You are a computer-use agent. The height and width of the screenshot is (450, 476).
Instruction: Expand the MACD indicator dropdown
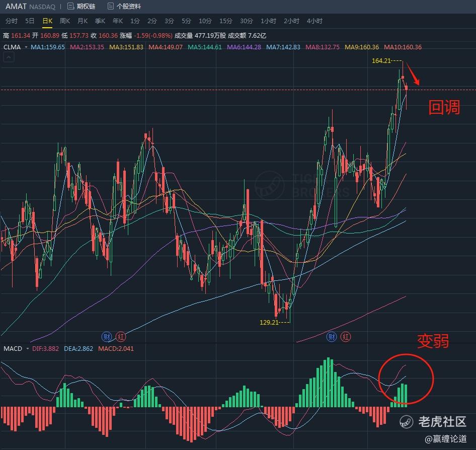click(x=27, y=349)
